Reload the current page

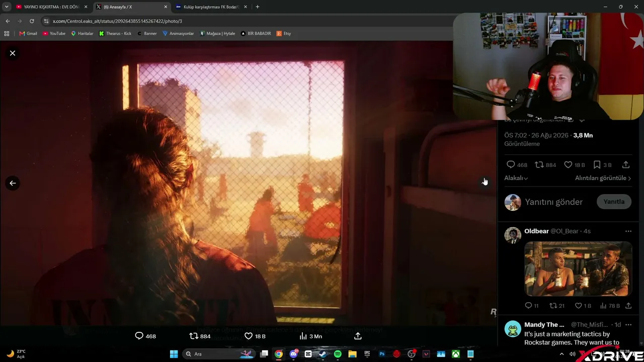(32, 21)
